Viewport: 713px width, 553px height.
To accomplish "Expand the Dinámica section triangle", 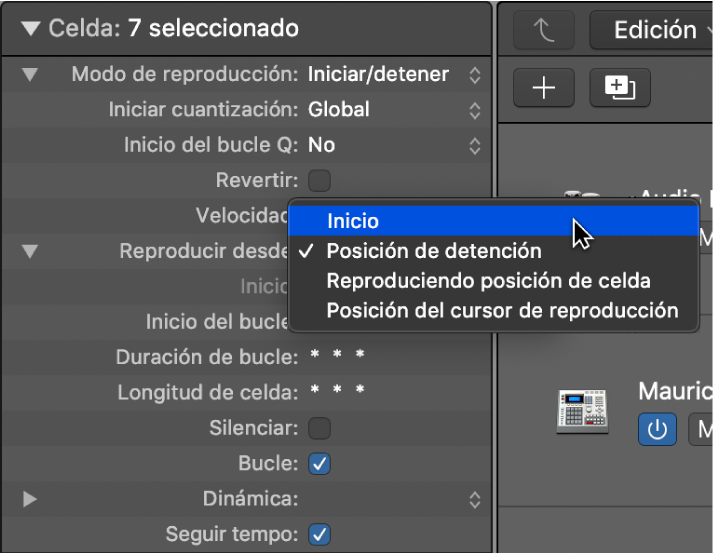I will click(x=30, y=499).
